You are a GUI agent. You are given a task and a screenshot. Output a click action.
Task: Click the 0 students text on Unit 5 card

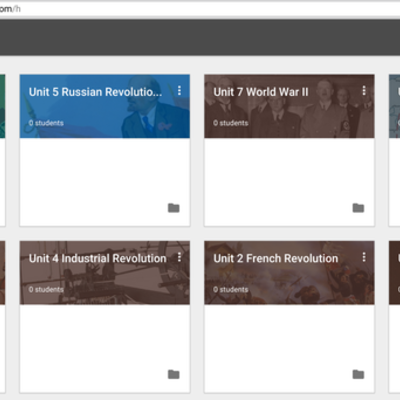(x=46, y=123)
